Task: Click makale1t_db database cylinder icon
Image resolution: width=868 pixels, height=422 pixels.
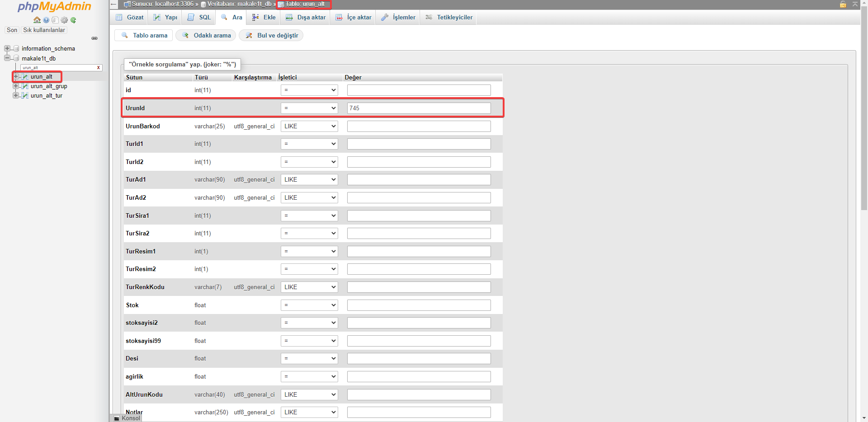Action: pos(16,58)
